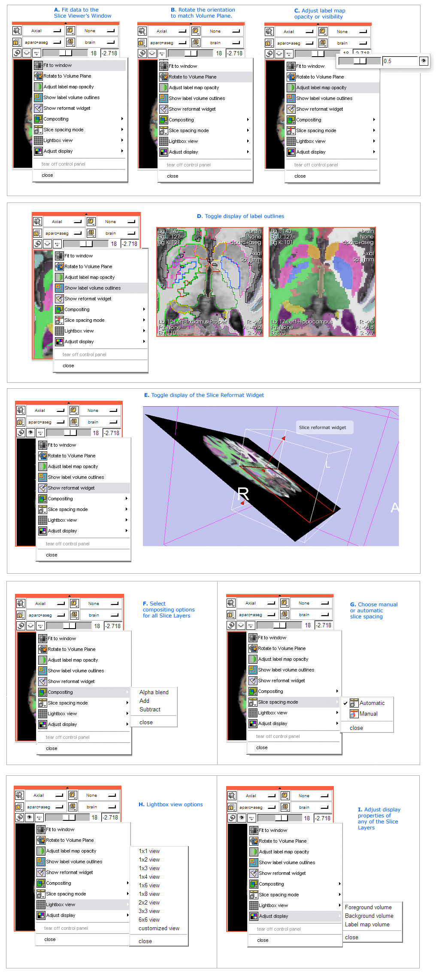Toggle the eye button beside the 0.5 opacity field

pyautogui.click(x=424, y=61)
